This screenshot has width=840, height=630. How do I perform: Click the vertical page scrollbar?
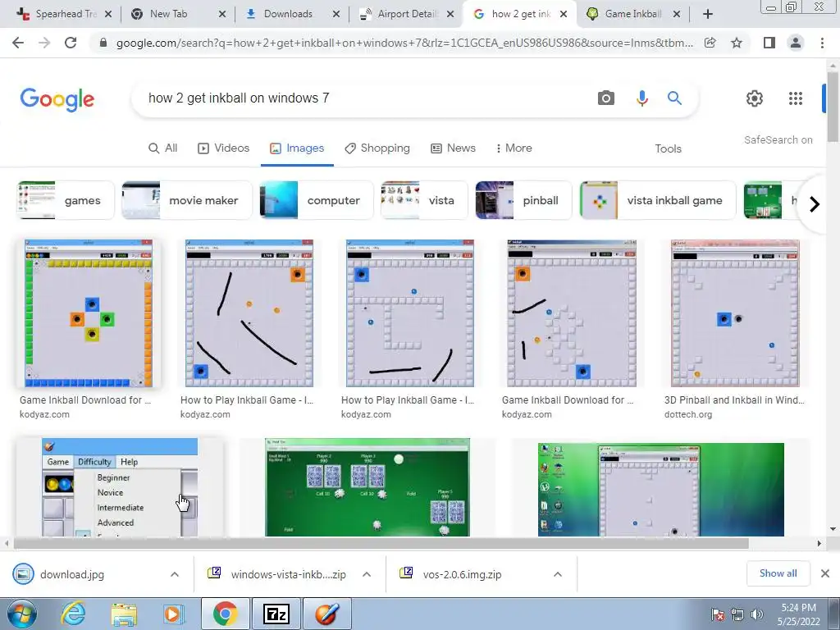click(833, 107)
